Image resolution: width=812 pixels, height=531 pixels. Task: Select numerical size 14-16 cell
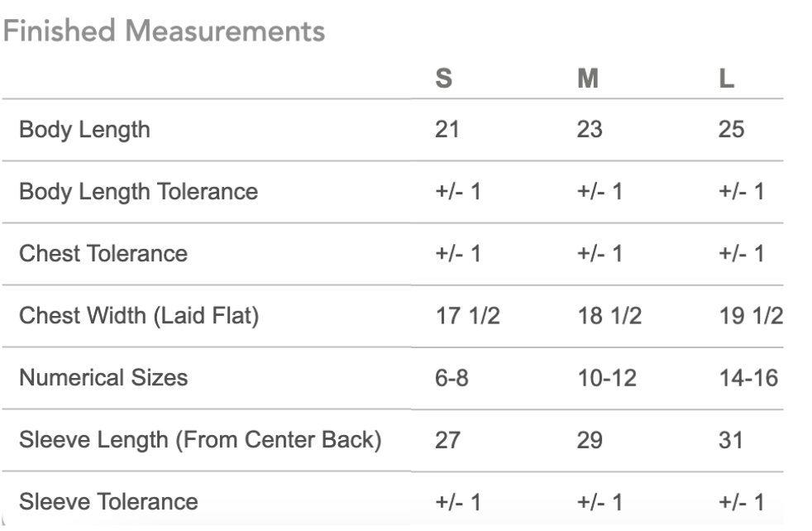pyautogui.click(x=748, y=378)
